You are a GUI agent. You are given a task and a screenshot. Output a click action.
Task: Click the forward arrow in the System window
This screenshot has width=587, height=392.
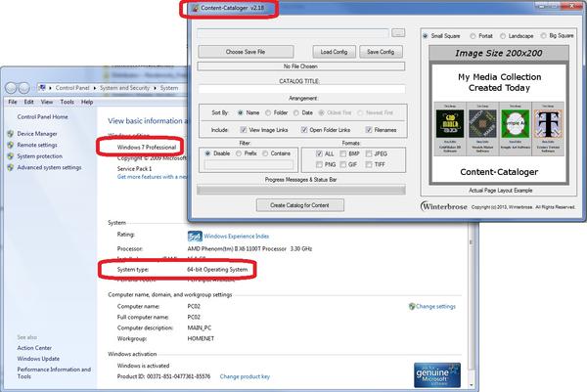pyautogui.click(x=23, y=88)
